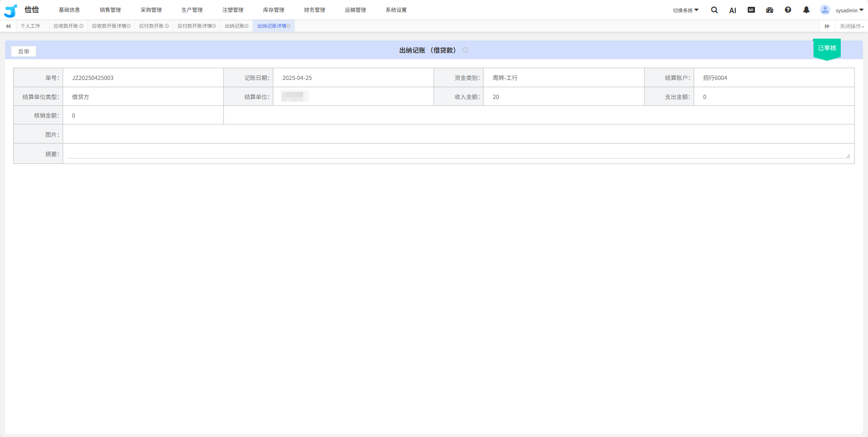The height and width of the screenshot is (437, 868).
Task: Open the AI assistant
Action: point(732,10)
